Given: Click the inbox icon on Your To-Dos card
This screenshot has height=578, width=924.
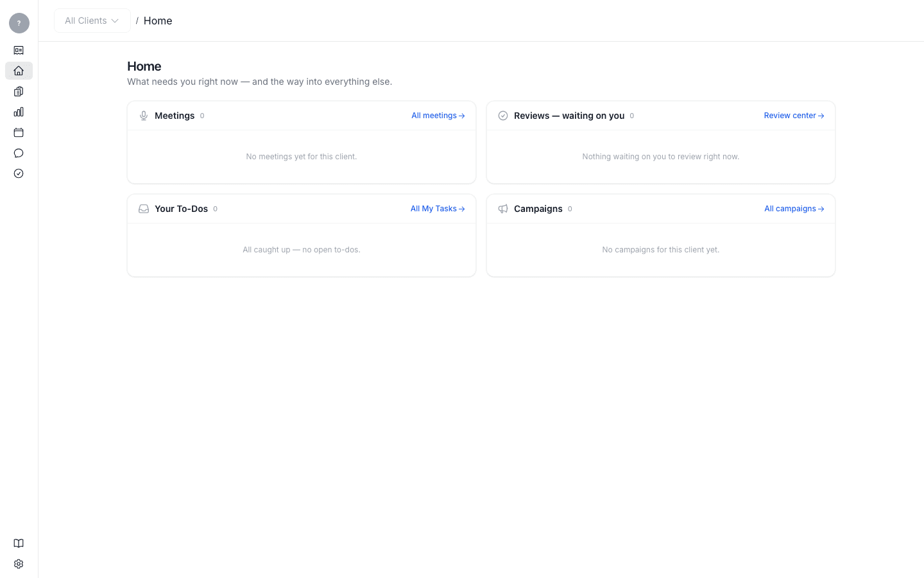Looking at the screenshot, I should [x=144, y=209].
